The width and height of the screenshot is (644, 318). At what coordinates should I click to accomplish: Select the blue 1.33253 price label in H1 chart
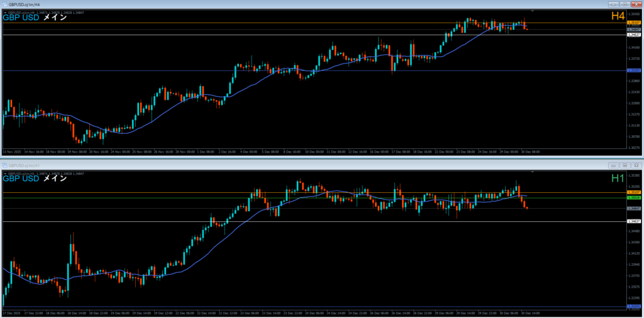tap(633, 306)
